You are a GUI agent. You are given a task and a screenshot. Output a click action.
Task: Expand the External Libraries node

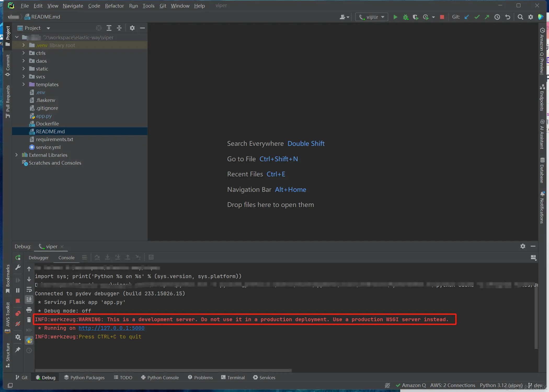point(16,155)
